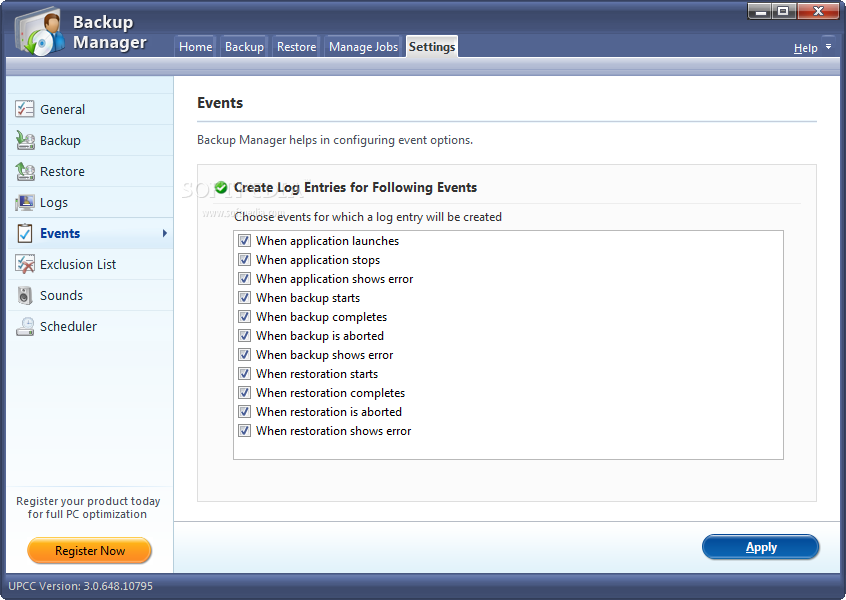Screen dimensions: 846x600
Task: Click the Scheduler sidebar icon
Action: coord(25,326)
